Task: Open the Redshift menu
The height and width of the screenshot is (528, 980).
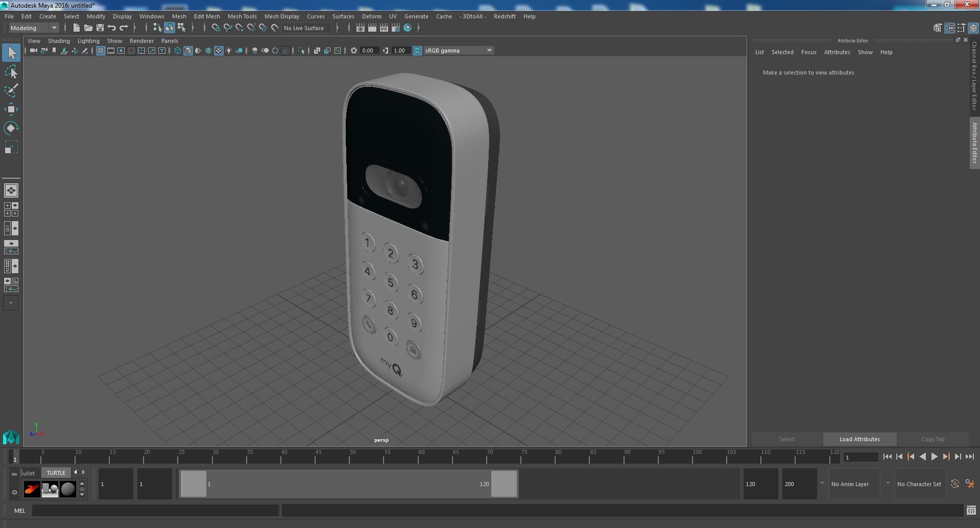Action: pos(505,16)
